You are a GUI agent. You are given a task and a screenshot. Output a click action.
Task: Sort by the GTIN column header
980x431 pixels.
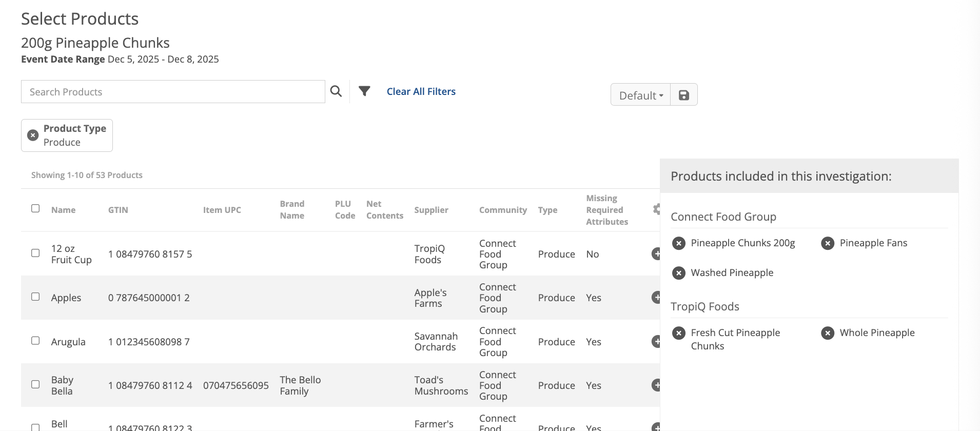pyautogui.click(x=118, y=210)
